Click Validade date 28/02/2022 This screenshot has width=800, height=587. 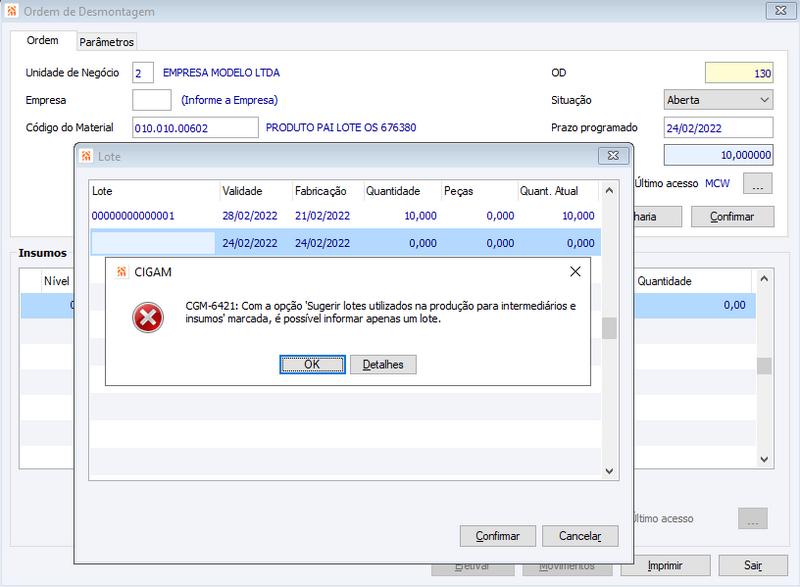point(249,216)
